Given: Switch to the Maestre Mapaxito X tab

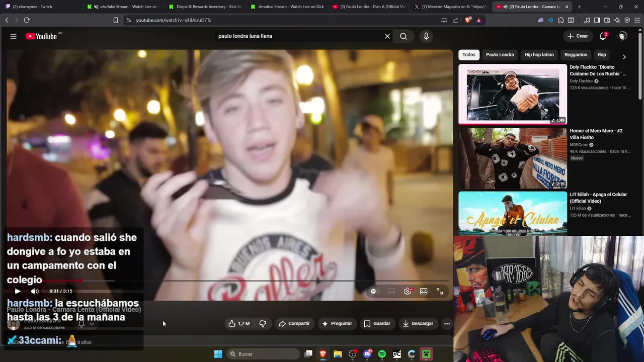Looking at the screenshot, I should 451,7.
